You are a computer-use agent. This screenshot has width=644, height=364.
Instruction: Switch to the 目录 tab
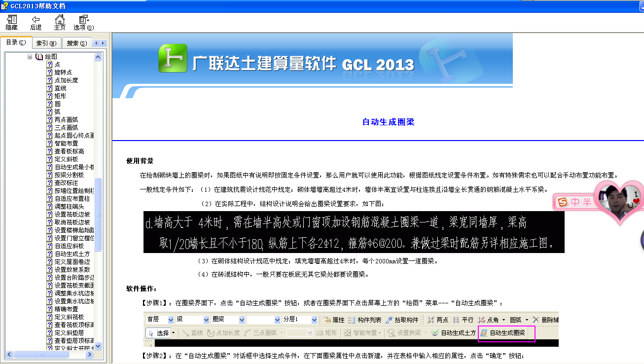[16, 42]
